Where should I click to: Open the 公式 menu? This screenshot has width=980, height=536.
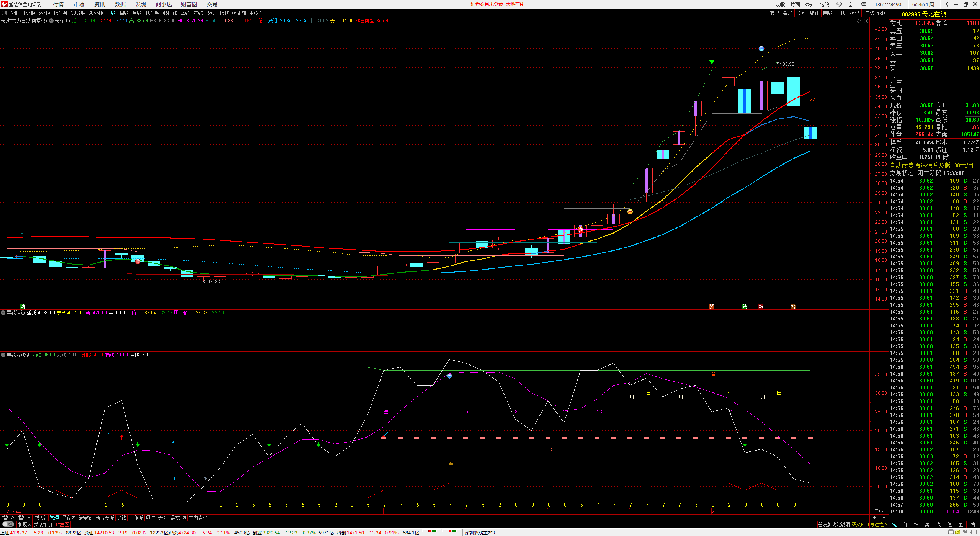pyautogui.click(x=810, y=4)
